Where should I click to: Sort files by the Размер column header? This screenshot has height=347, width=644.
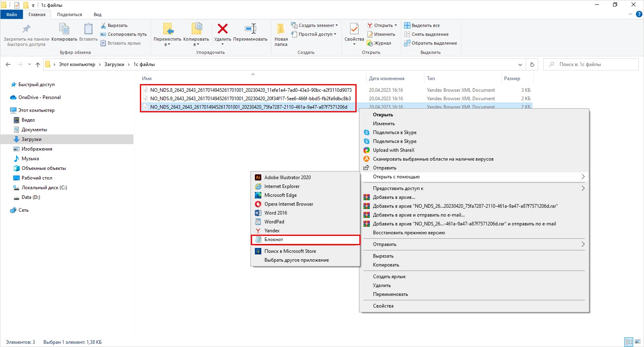(512, 78)
